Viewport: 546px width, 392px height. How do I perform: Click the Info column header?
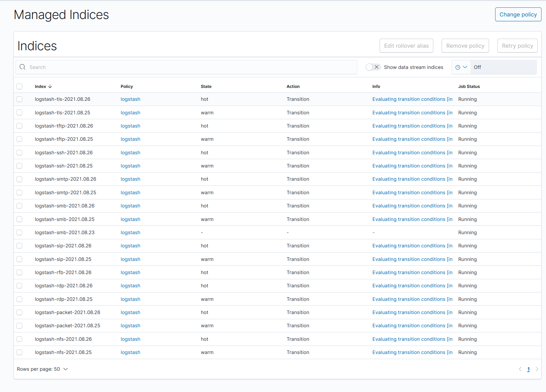pos(376,86)
